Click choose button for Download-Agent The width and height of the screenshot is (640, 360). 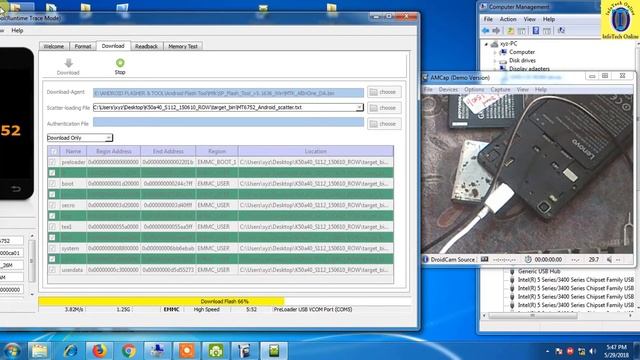click(384, 92)
